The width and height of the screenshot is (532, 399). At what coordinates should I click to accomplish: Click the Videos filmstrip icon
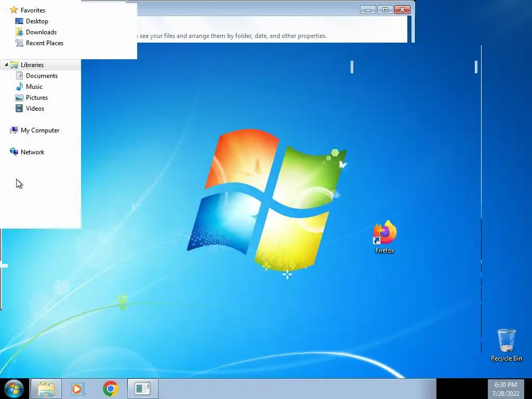coord(19,109)
